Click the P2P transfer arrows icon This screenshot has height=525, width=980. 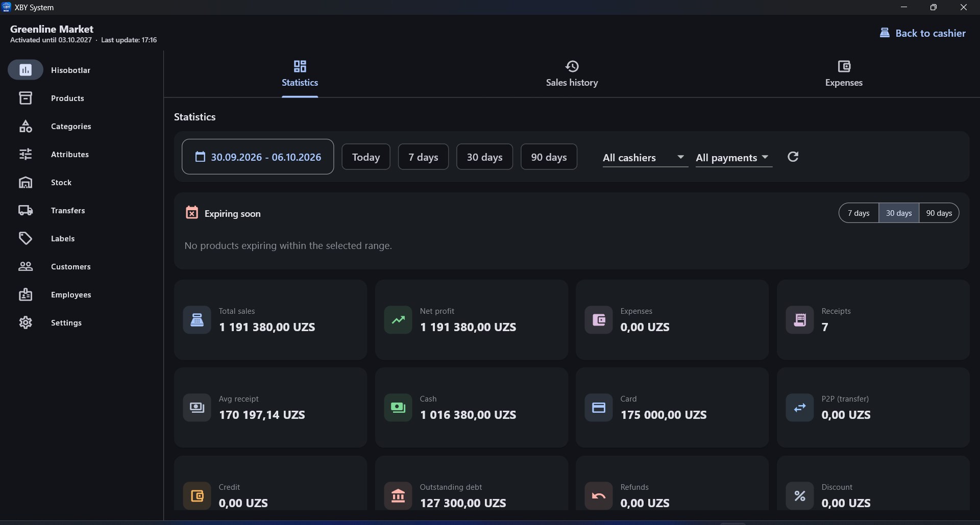click(x=800, y=408)
